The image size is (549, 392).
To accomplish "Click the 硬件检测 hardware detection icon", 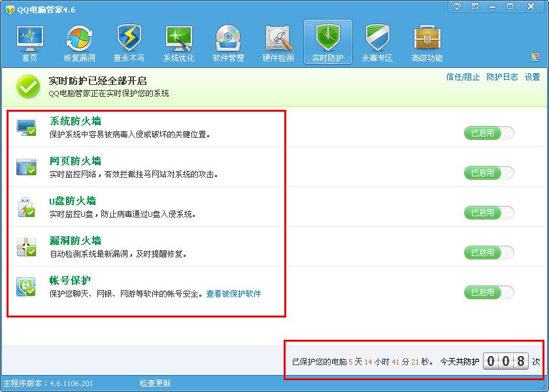I will (278, 43).
